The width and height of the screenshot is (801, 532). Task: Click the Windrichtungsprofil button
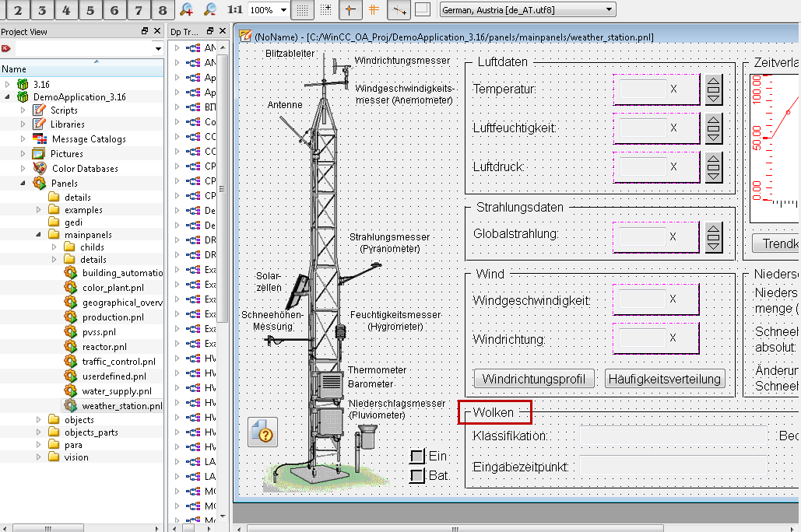tap(534, 379)
